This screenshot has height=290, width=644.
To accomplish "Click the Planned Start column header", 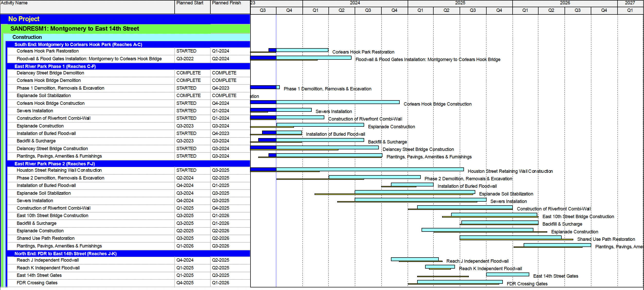I will pos(192,7).
